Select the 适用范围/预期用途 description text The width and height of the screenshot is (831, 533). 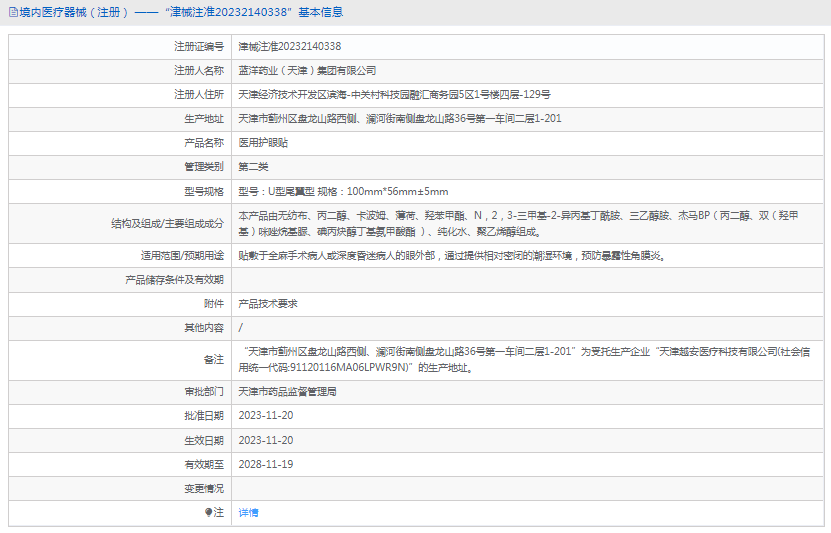coord(451,256)
